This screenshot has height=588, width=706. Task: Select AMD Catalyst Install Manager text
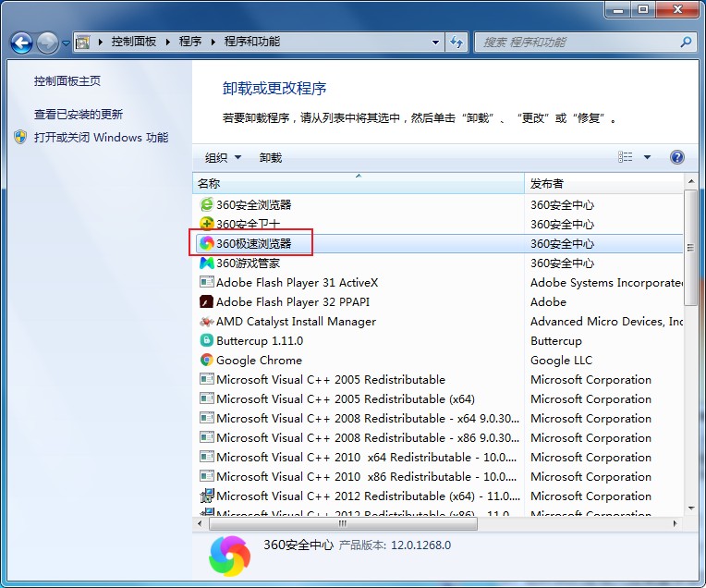(296, 321)
